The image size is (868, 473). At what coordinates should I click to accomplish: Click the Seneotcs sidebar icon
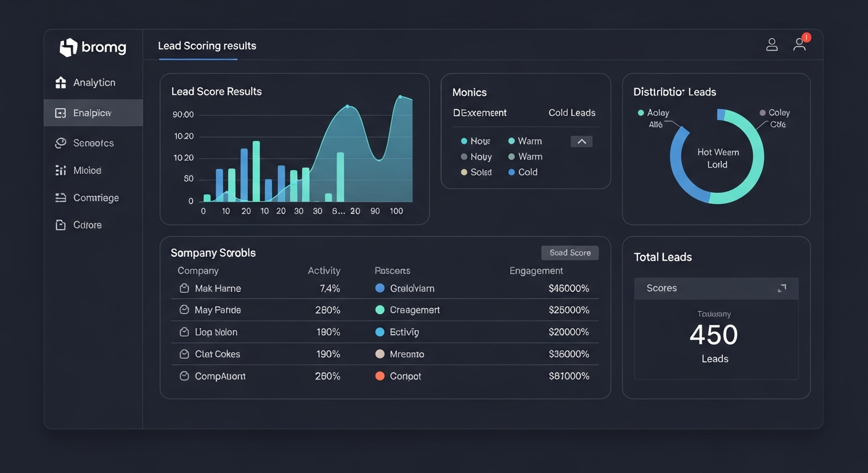(x=60, y=143)
